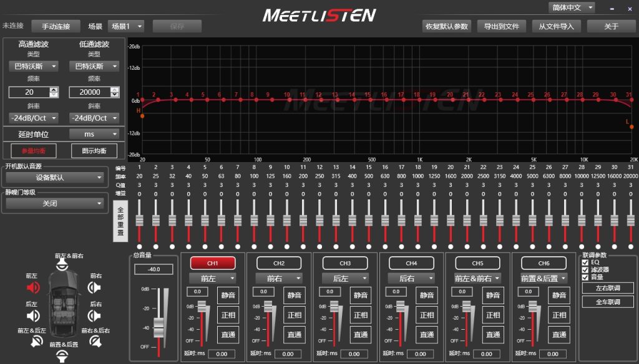
Task: Select the CH2 channel tab
Action: 279,263
